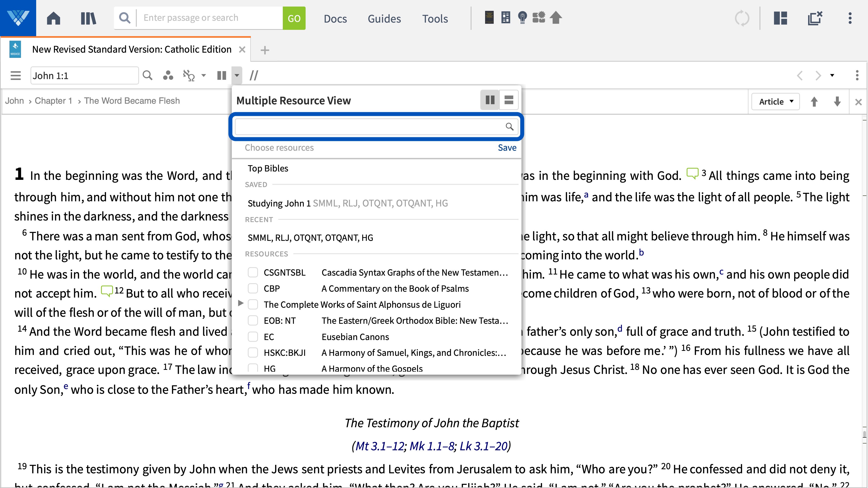Viewport: 868px width, 488px height.
Task: Open the Layouts icon
Action: [780, 18]
